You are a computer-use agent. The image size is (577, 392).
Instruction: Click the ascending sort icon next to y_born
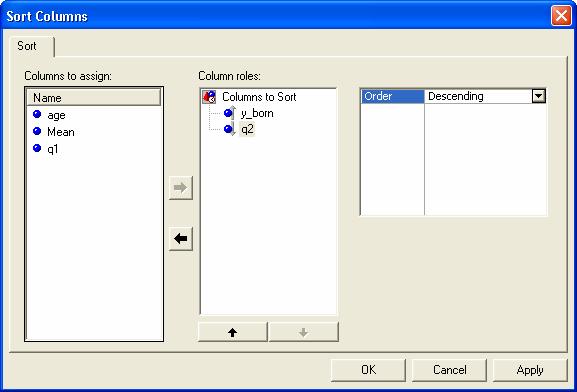230,113
